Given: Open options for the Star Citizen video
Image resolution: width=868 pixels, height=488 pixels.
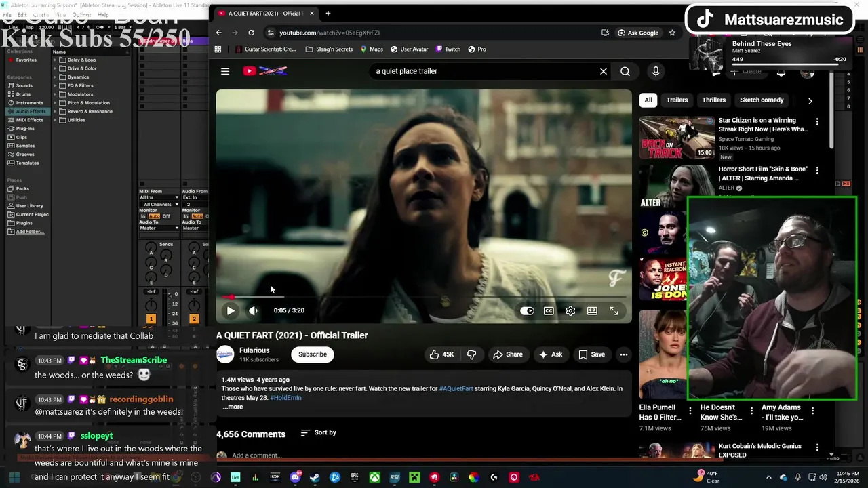Looking at the screenshot, I should click(x=817, y=122).
